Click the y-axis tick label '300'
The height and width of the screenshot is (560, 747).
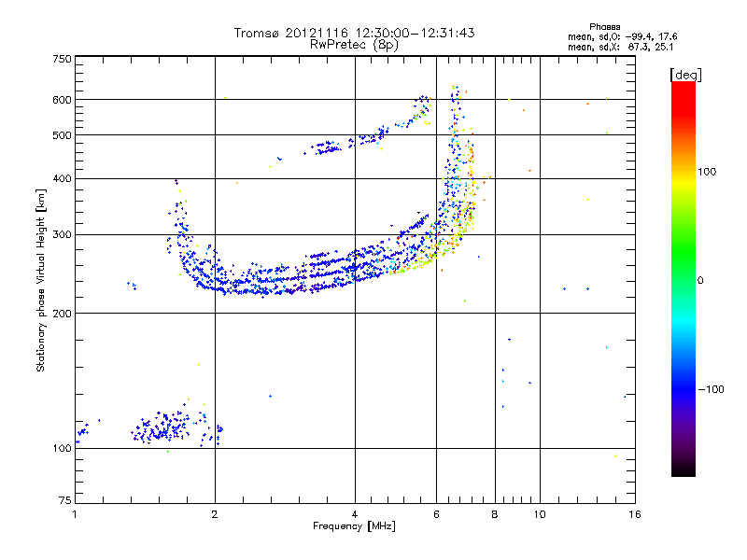click(x=62, y=235)
